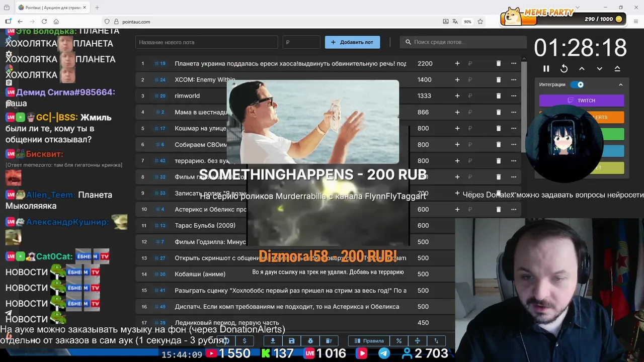Click the Фильм Годзилла: Минус lot name
The image size is (644, 362).
point(210,242)
